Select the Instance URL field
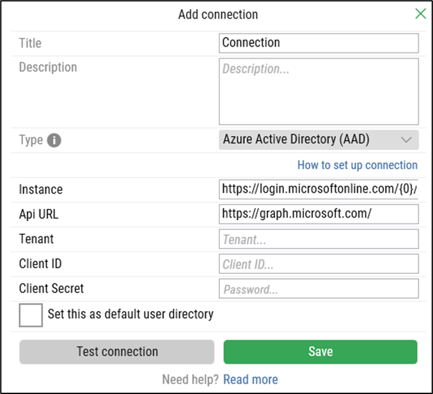 [319, 189]
